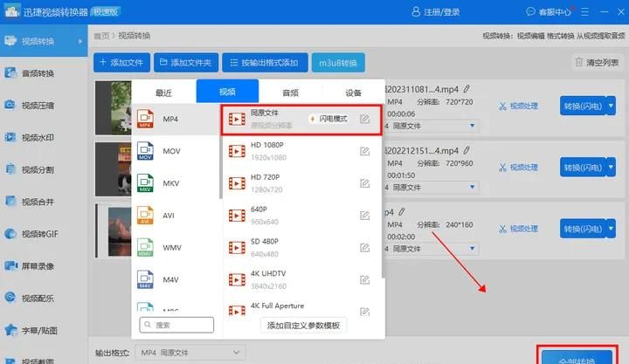Select thumbnail of the first video in list
The height and width of the screenshot is (364, 629).
pos(114,108)
